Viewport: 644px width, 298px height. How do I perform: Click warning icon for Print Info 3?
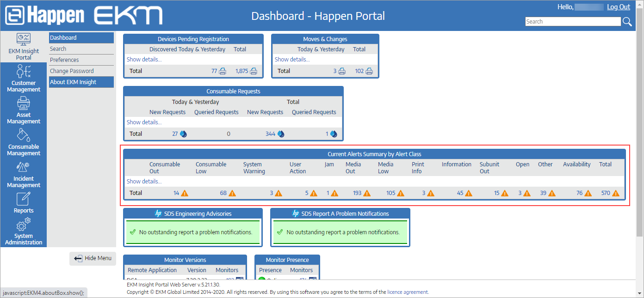(431, 193)
